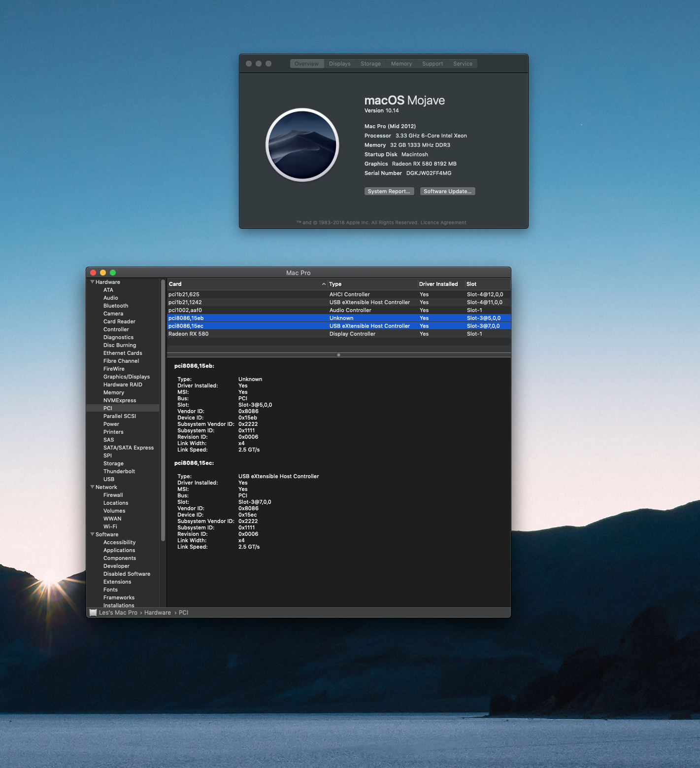Viewport: 700px width, 768px height.
Task: Select the Radeon RX 580 card row
Action: click(339, 334)
